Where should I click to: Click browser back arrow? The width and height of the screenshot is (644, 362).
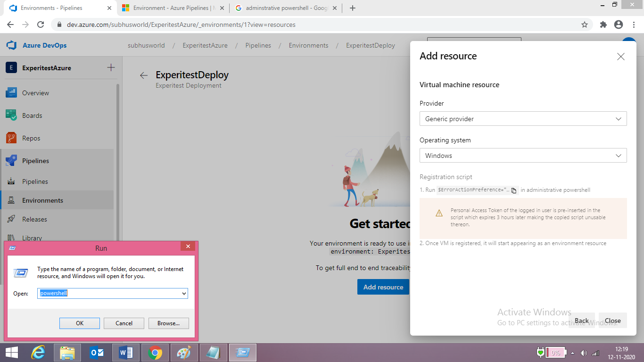click(10, 25)
